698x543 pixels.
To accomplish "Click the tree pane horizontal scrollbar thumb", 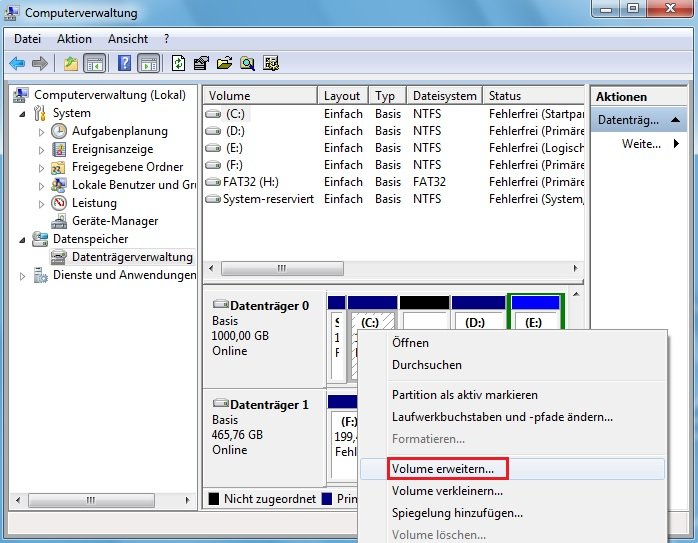I will click(x=91, y=500).
